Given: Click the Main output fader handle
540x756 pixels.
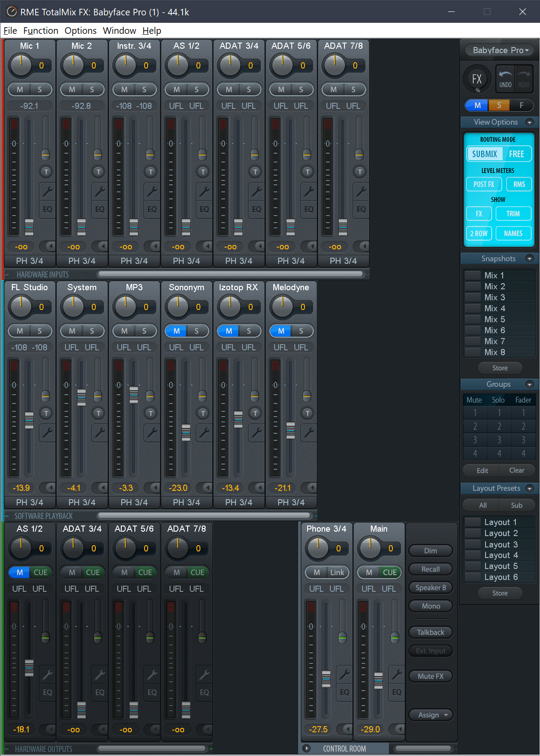Looking at the screenshot, I should [378, 680].
